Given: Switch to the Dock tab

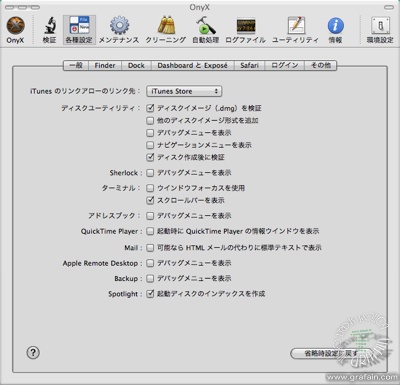Looking at the screenshot, I should [x=136, y=65].
